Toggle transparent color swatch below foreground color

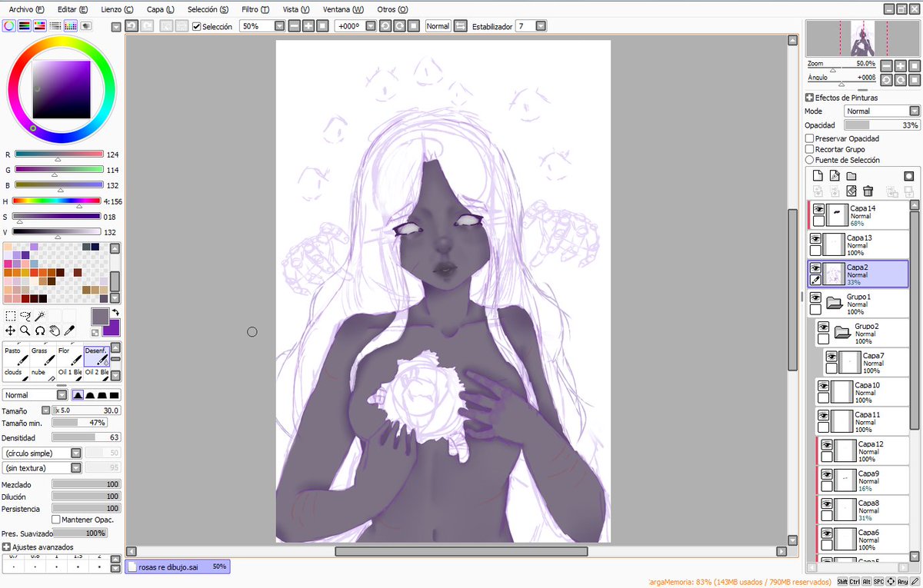pyautogui.click(x=95, y=333)
